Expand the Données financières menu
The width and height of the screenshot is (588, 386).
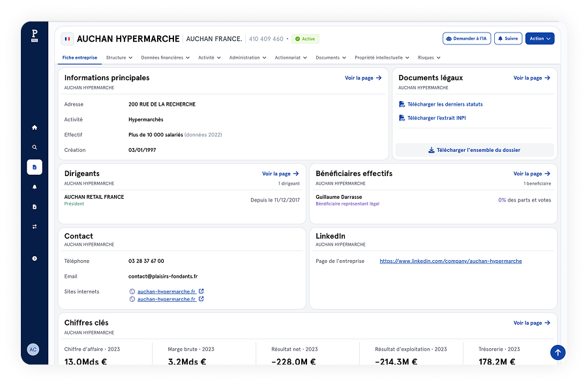pyautogui.click(x=166, y=58)
